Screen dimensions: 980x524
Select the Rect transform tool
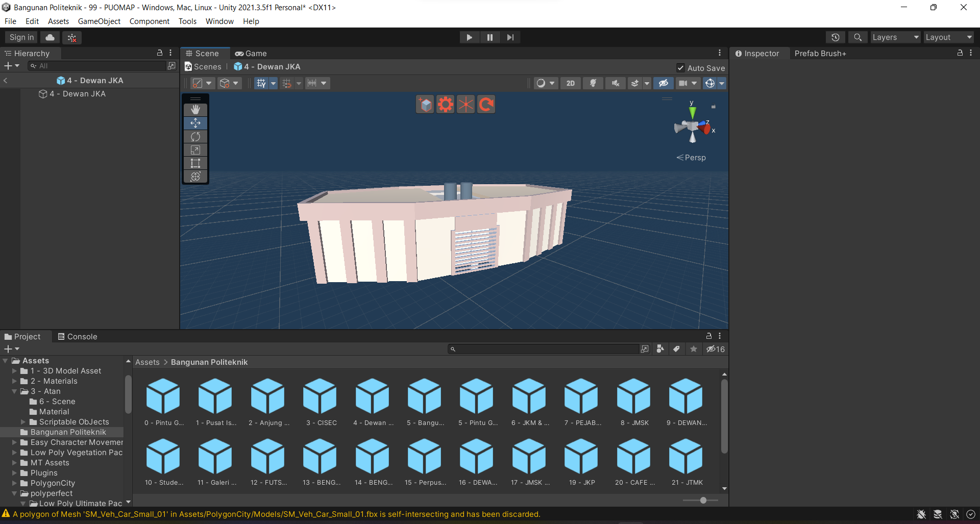tap(195, 163)
